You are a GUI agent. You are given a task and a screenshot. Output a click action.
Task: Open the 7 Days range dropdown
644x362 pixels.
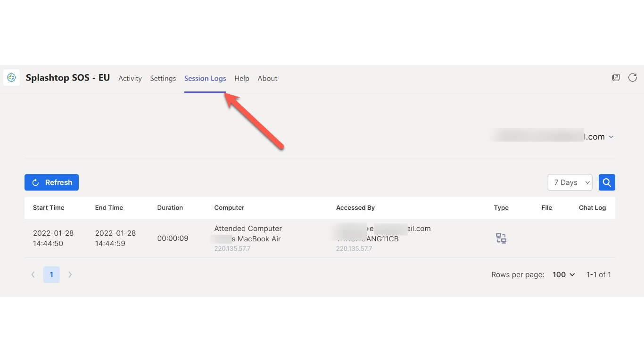tap(570, 182)
